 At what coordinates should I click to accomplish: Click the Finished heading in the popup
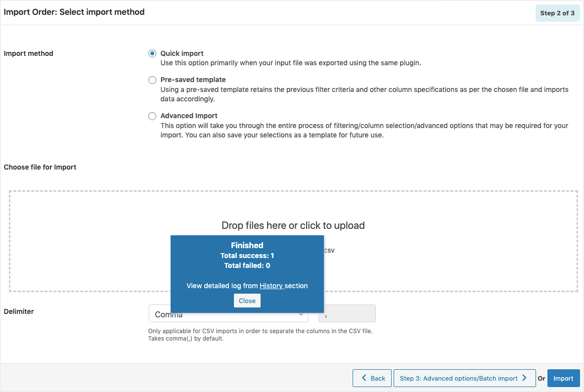tap(247, 245)
